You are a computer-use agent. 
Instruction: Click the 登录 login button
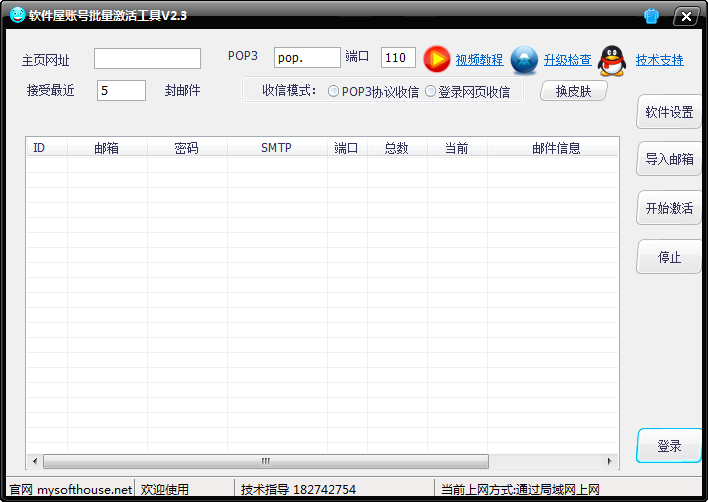click(x=669, y=446)
